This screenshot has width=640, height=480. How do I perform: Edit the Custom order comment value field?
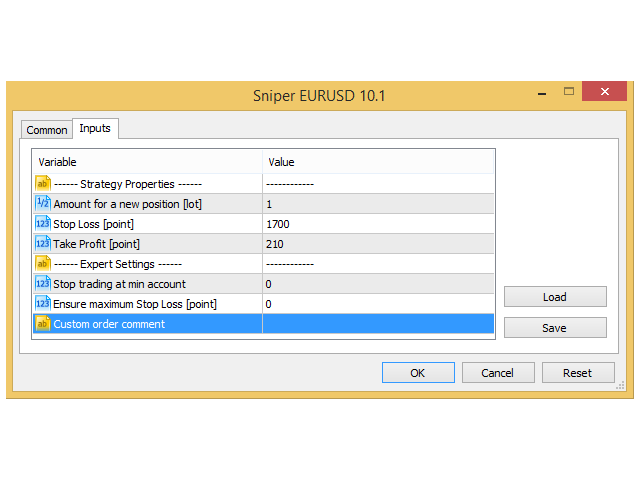point(378,324)
